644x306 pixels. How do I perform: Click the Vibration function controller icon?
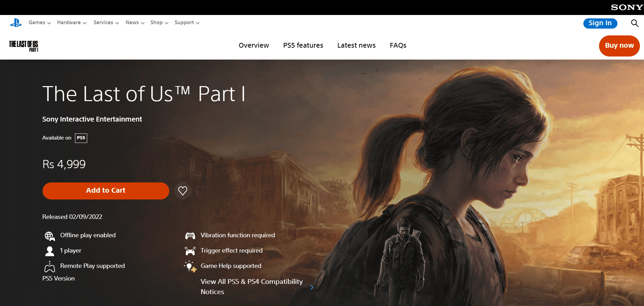pyautogui.click(x=190, y=236)
